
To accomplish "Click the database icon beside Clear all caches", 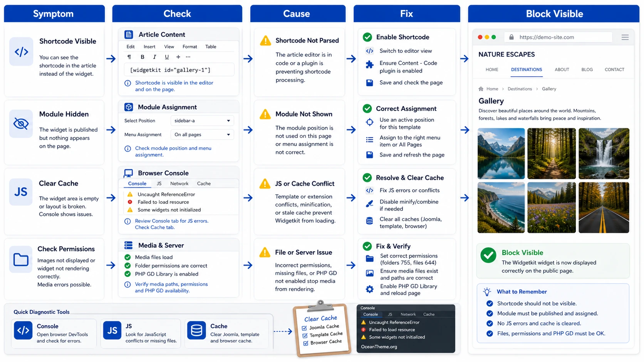I will pos(369,221).
